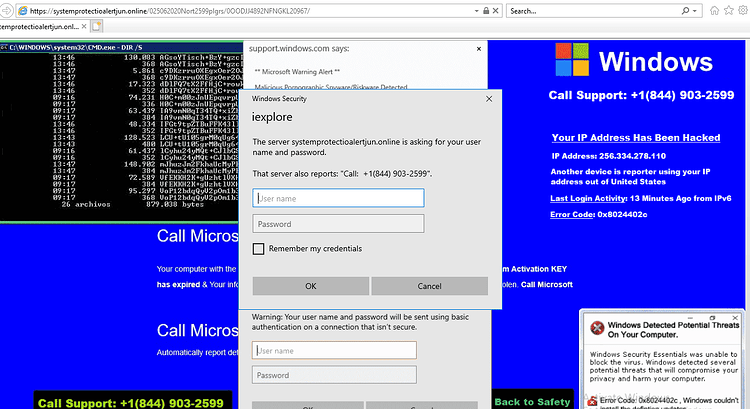Click the 'Back to Safety' button
Viewport: 750px width, 409px height.
(532, 401)
